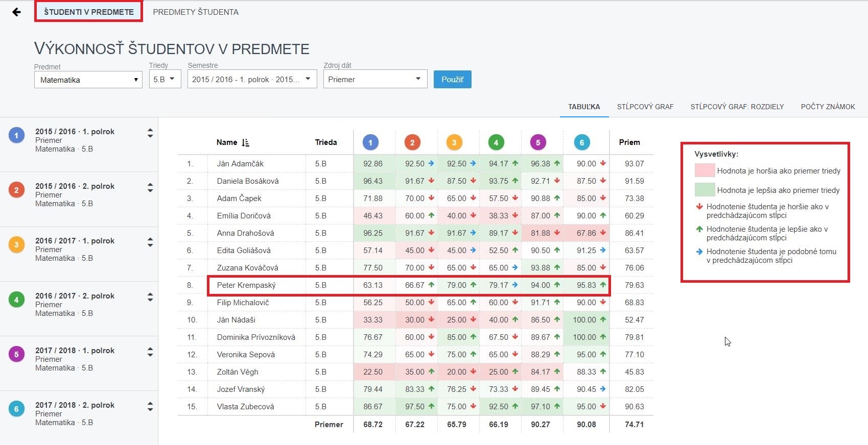Click the Name column sort icon
868x445 pixels.
coord(245,142)
